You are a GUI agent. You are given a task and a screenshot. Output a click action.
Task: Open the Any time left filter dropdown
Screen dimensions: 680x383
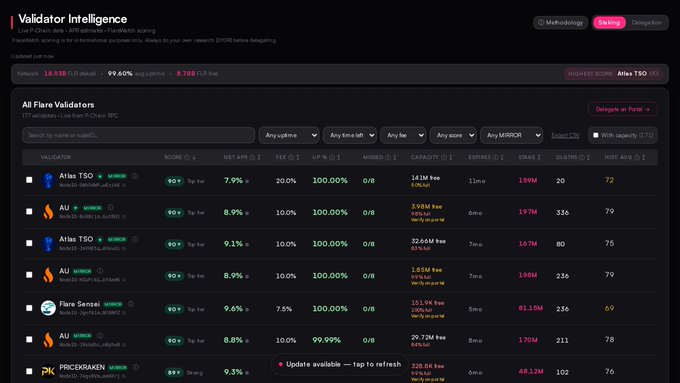pyautogui.click(x=350, y=135)
